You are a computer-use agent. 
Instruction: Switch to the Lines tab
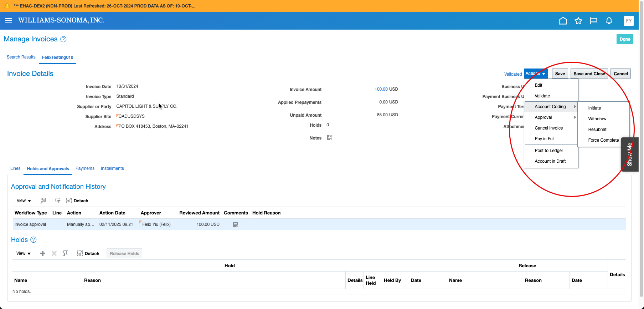point(15,168)
